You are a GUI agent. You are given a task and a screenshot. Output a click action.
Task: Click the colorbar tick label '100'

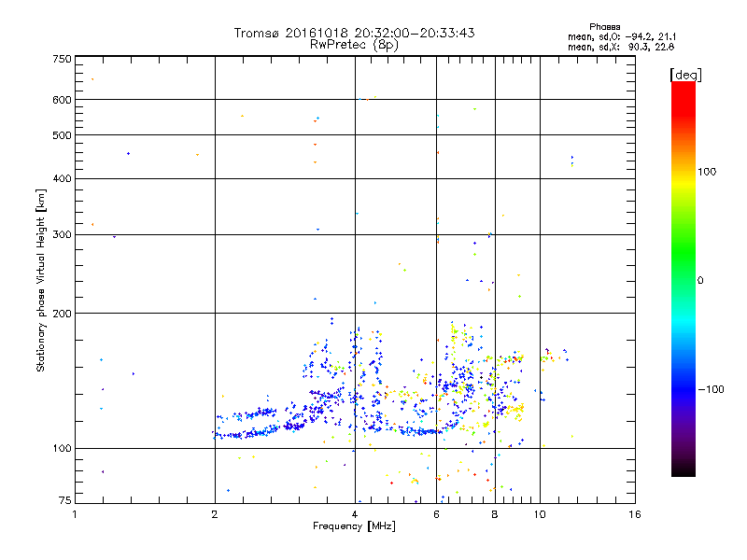(x=707, y=172)
